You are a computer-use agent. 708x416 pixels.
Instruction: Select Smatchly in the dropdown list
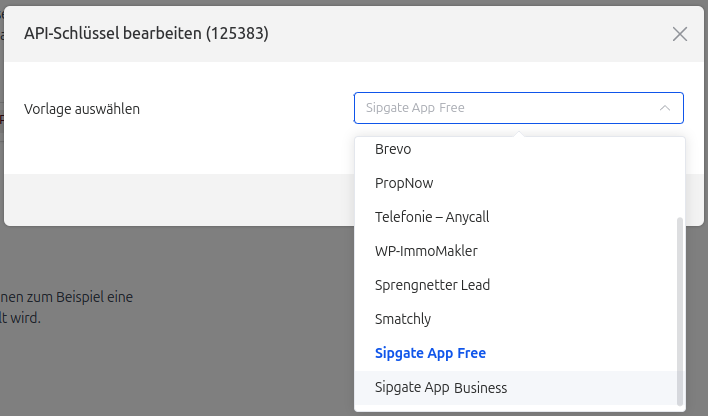(x=403, y=319)
